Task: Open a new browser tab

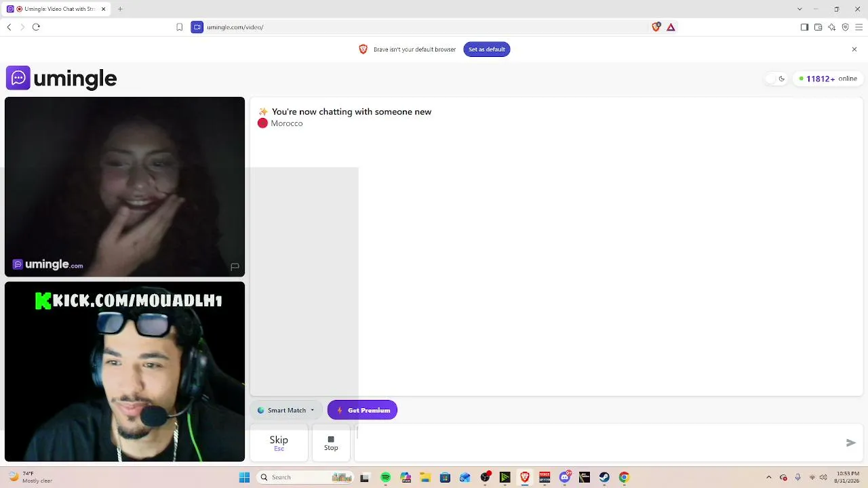Action: point(120,9)
